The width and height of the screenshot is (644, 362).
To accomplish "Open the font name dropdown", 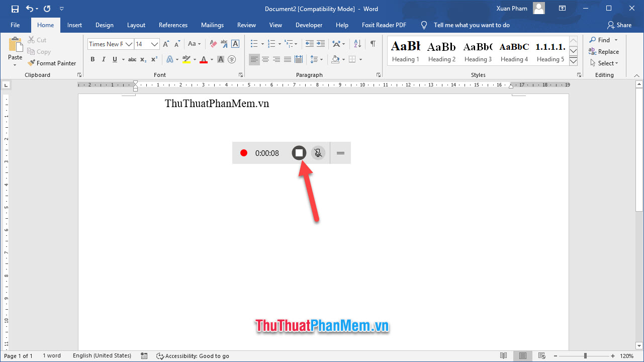I will [x=128, y=44].
